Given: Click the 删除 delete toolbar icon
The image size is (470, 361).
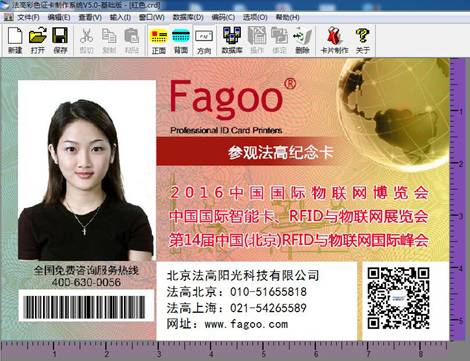Looking at the screenshot, I should (x=302, y=40).
